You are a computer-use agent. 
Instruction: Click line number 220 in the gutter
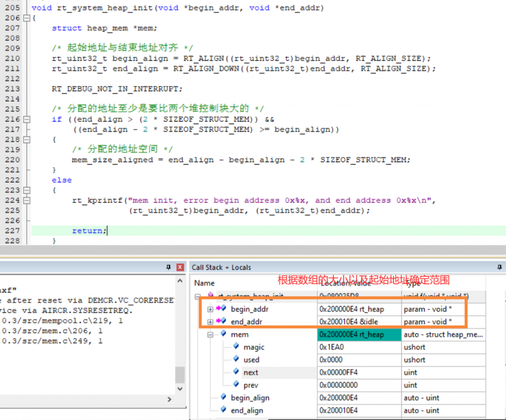[12, 160]
